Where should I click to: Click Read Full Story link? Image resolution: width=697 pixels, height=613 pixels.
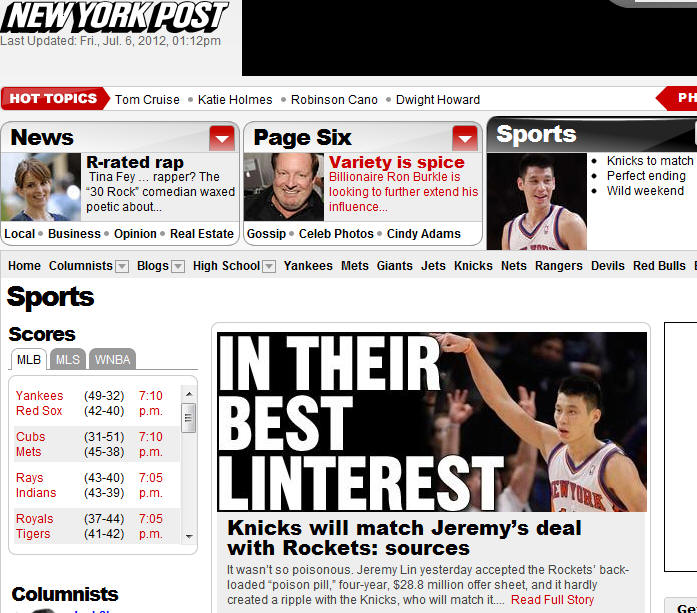[x=553, y=600]
